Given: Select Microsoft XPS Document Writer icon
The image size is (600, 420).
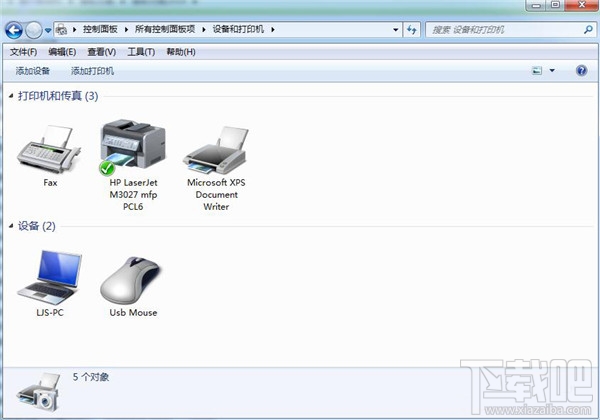Looking at the screenshot, I should click(216, 150).
